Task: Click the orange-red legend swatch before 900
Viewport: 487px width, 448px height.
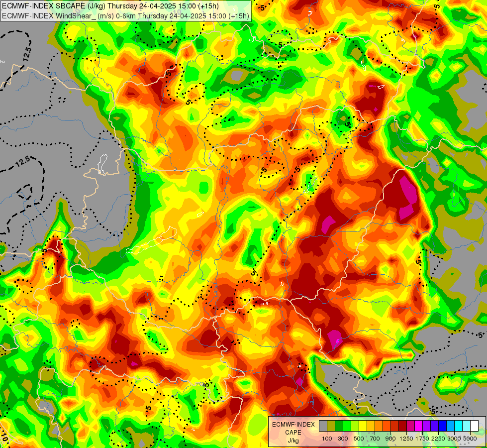Action: point(387,426)
